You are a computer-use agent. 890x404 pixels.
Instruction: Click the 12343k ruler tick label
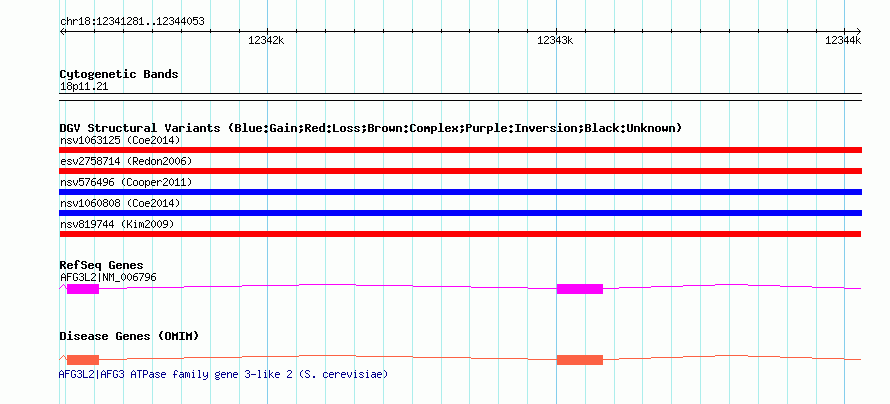pyautogui.click(x=555, y=40)
